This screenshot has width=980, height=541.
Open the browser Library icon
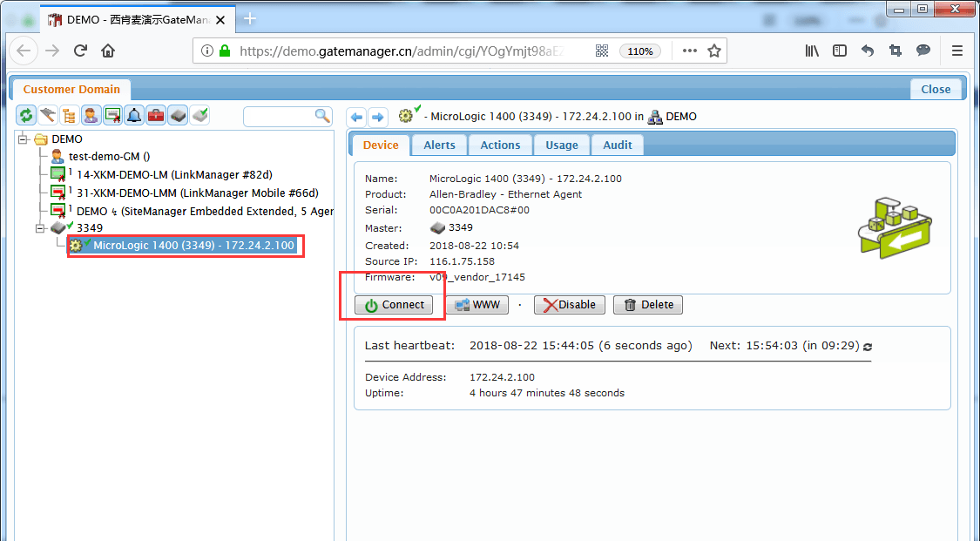click(812, 51)
